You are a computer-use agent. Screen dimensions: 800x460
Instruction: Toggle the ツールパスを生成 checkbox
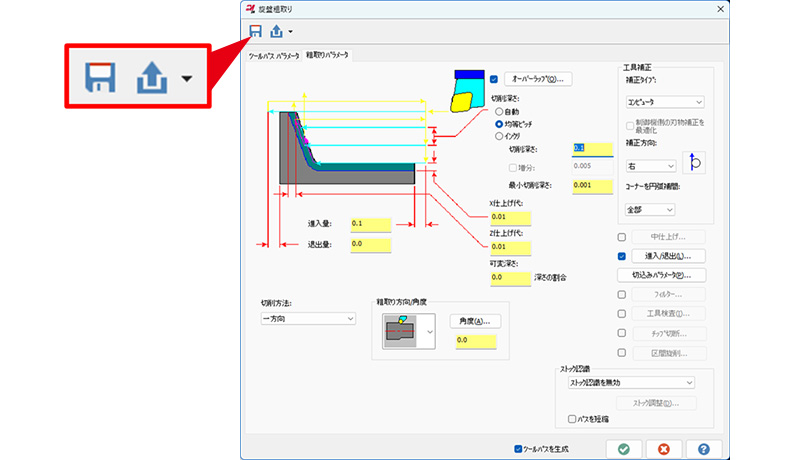[517, 449]
